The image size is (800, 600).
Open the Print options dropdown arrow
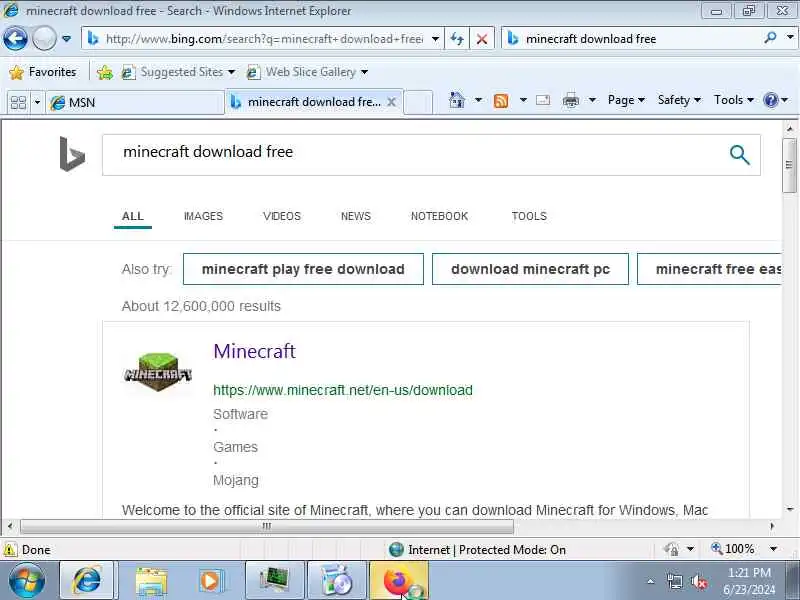tap(592, 100)
